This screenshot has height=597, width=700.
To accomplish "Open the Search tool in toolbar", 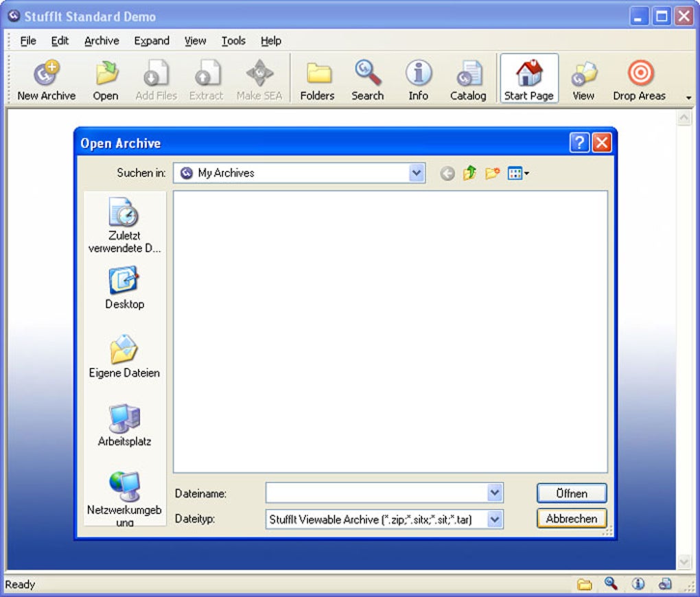I will pyautogui.click(x=367, y=80).
